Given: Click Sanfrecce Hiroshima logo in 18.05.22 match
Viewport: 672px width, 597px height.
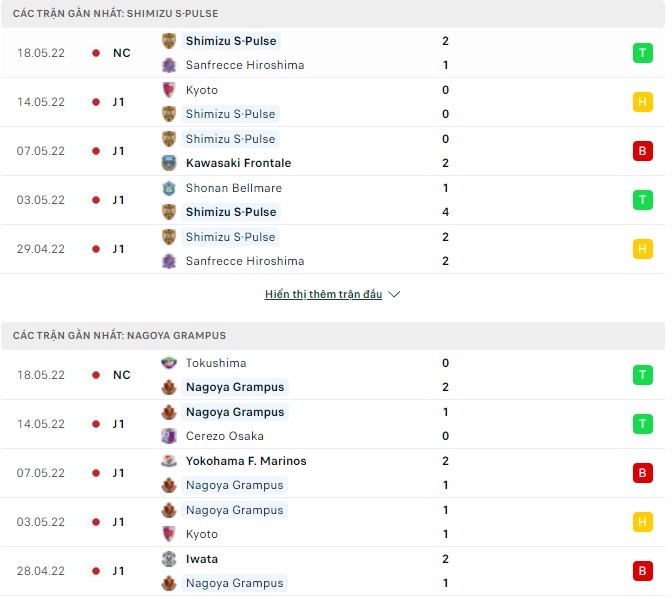Looking at the screenshot, I should tap(169, 65).
